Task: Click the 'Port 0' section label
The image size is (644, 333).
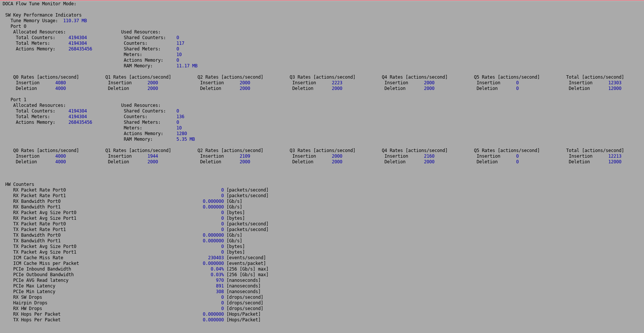Action: [18, 26]
